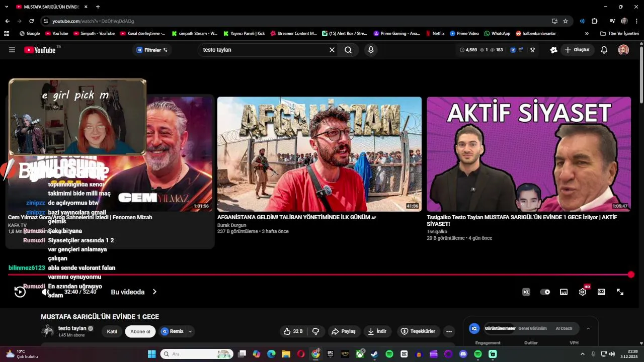644x362 pixels.
Task: Go back in browser history
Action: coord(7,21)
